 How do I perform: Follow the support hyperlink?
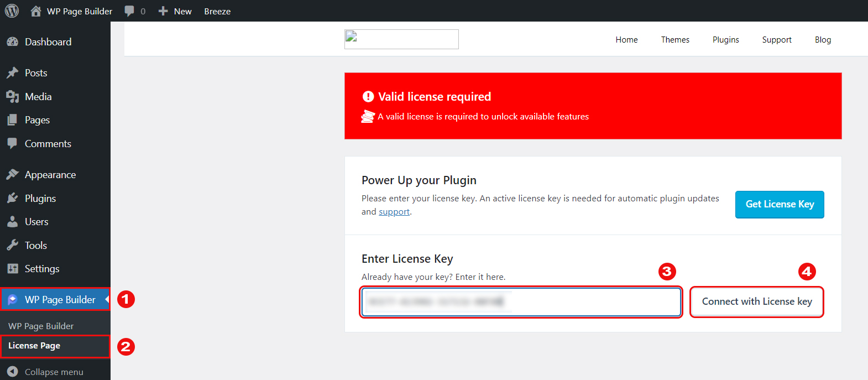[394, 212]
